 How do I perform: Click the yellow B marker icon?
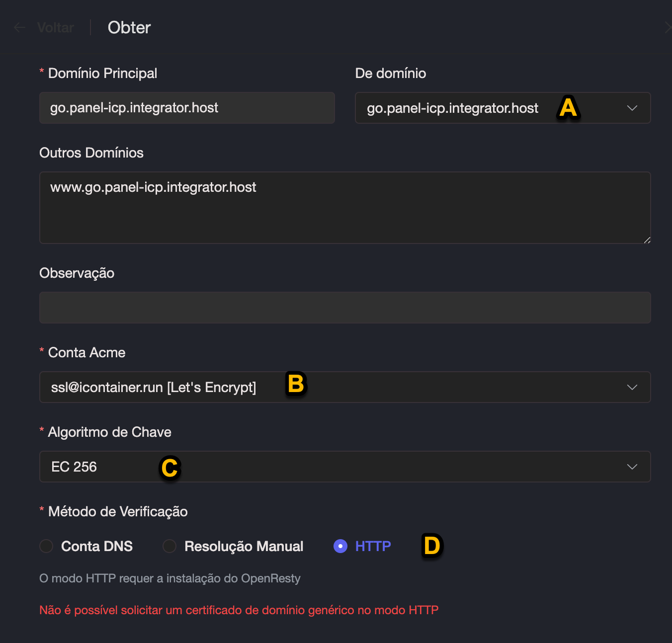click(x=296, y=384)
